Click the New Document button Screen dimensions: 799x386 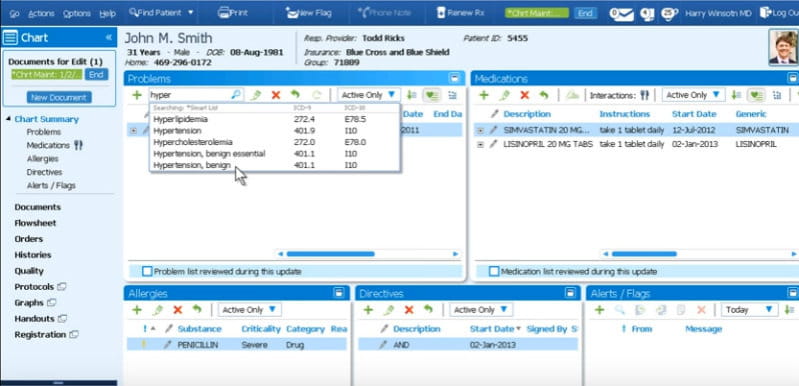tap(59, 97)
